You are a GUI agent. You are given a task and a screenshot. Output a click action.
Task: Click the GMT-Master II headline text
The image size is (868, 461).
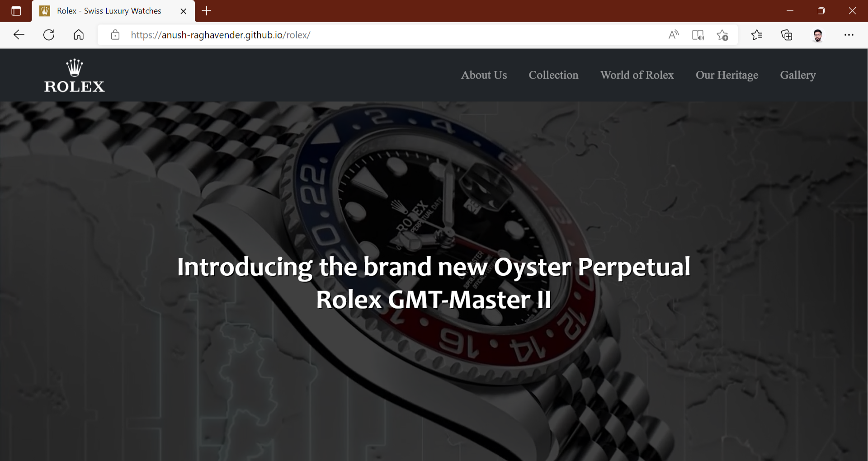434,283
